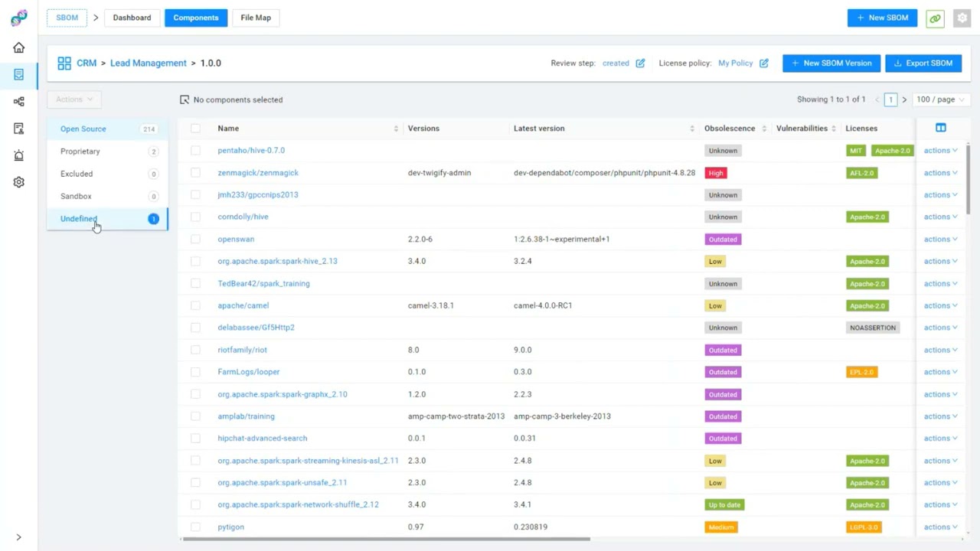Open actions dropdown for pentaho/hive-0.7.0

click(x=940, y=151)
